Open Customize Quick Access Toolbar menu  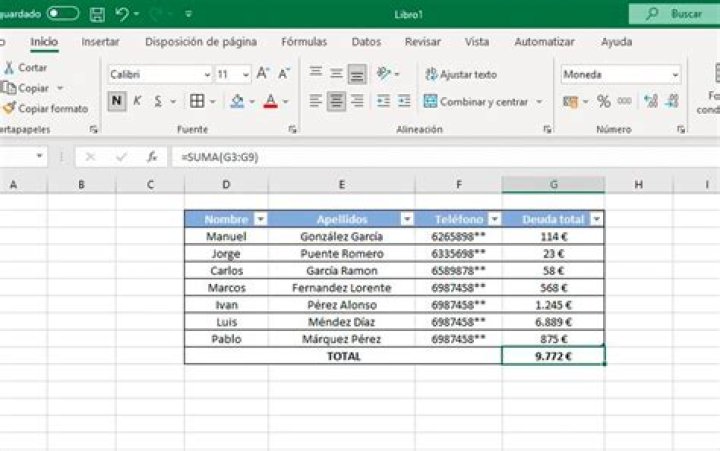pyautogui.click(x=188, y=14)
